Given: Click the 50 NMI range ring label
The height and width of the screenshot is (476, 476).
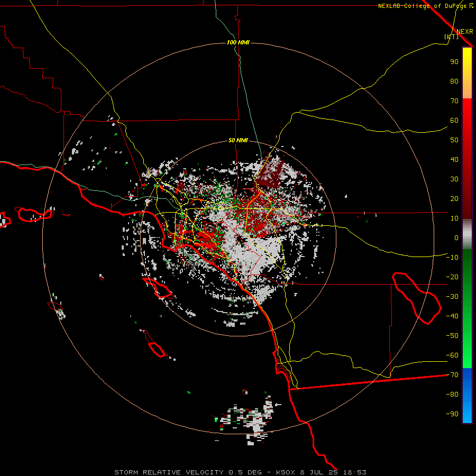Looking at the screenshot, I should point(238,140).
